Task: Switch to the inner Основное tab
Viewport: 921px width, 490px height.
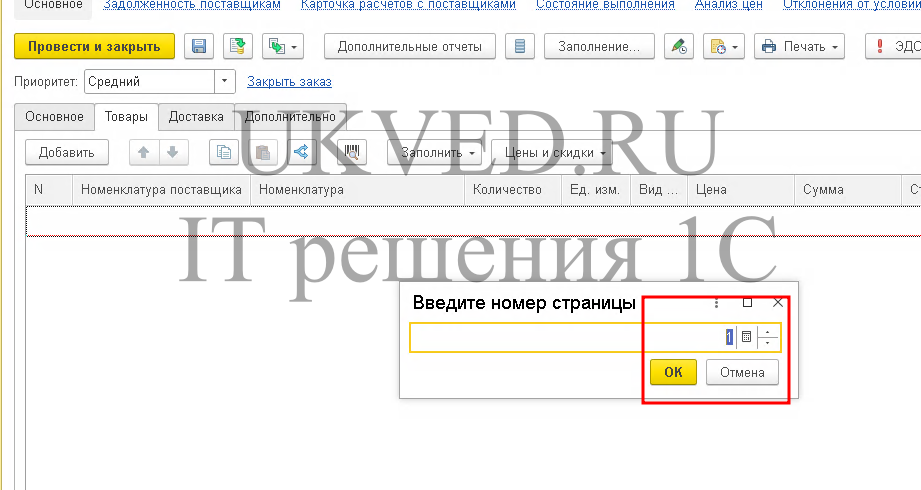Action: coord(55,116)
